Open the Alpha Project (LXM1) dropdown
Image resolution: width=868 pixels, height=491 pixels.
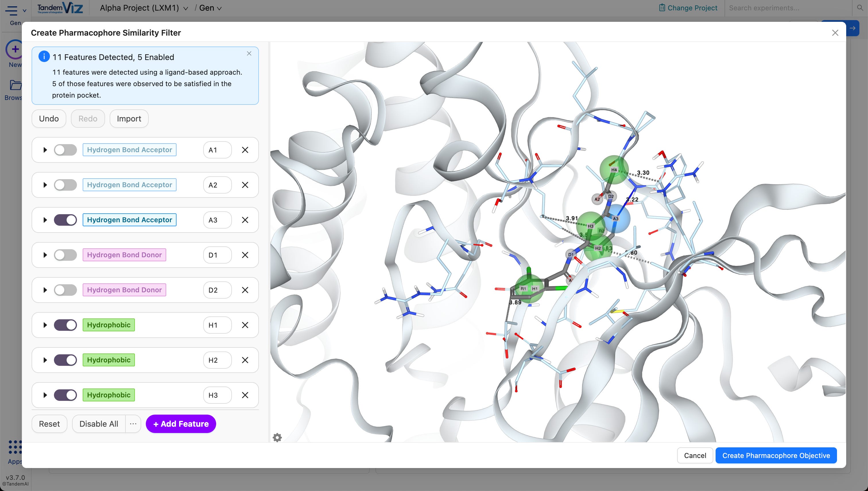click(144, 8)
